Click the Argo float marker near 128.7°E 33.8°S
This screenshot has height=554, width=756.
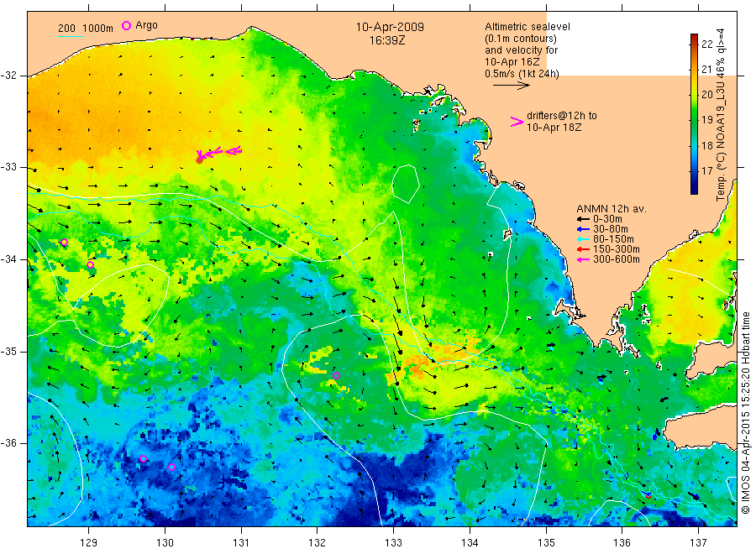(x=64, y=243)
